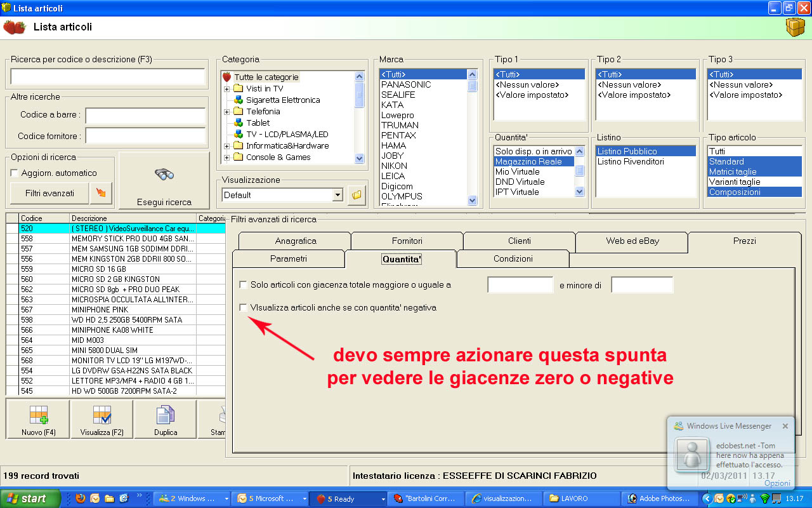Sort list by Descrizione column header
812x508 pixels.
point(133,218)
